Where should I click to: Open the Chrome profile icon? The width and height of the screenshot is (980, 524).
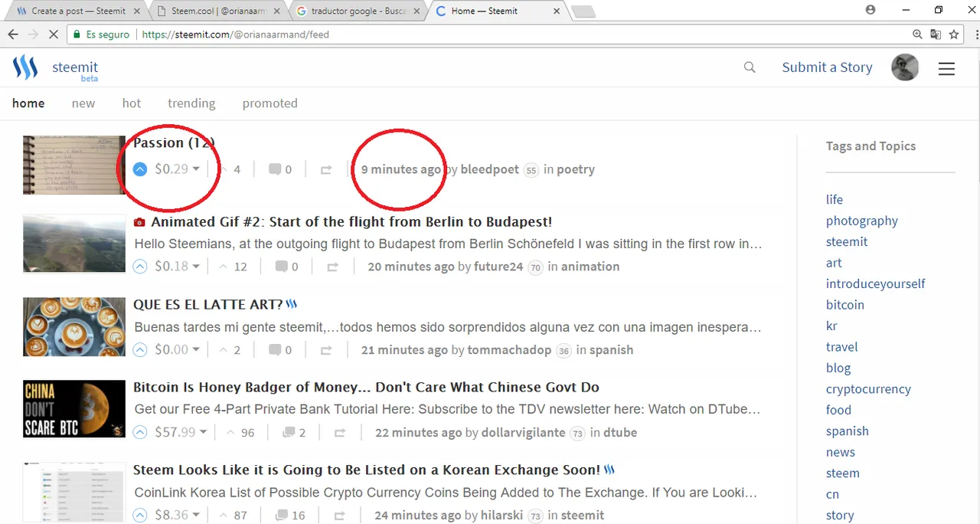[871, 10]
